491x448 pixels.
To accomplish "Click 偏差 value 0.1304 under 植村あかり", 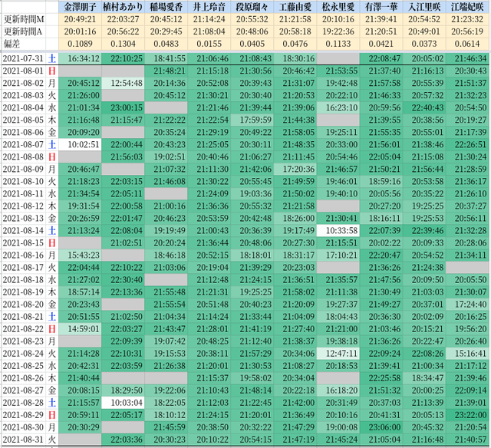I will coord(123,44).
